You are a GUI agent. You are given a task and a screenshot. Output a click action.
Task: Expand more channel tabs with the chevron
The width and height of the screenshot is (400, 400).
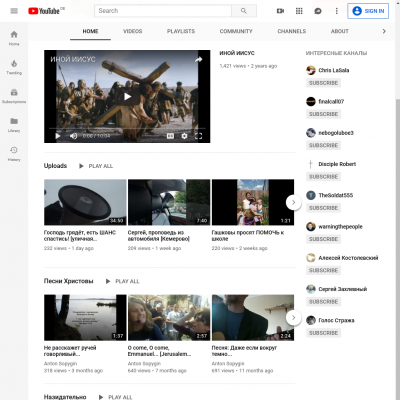click(384, 31)
